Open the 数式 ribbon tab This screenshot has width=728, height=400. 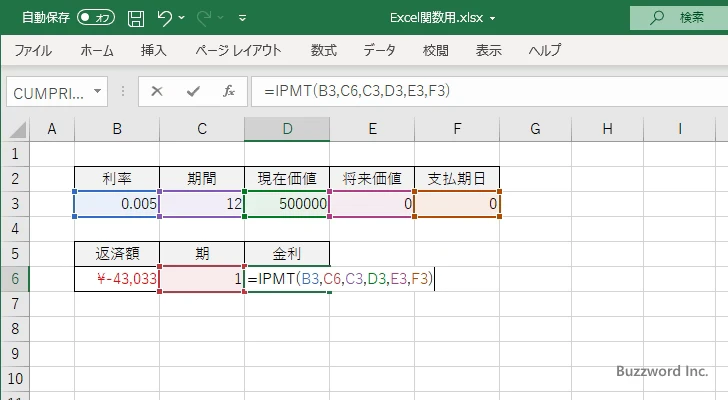click(323, 50)
